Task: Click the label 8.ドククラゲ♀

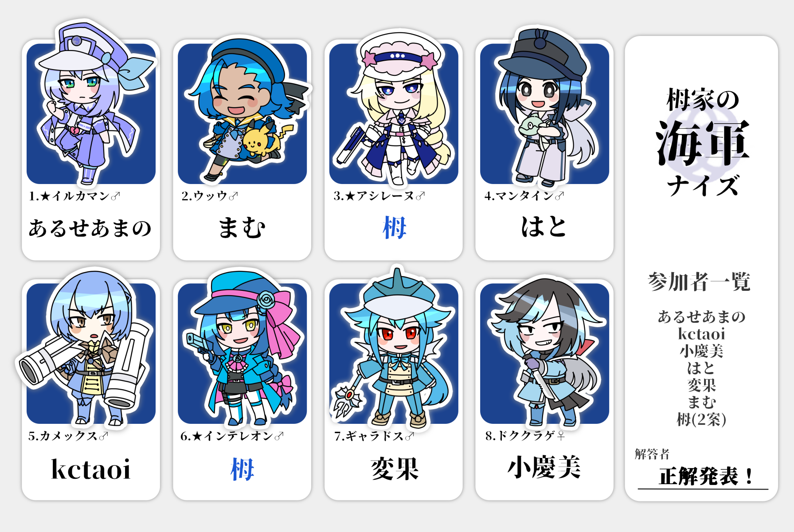Action: pos(525,436)
